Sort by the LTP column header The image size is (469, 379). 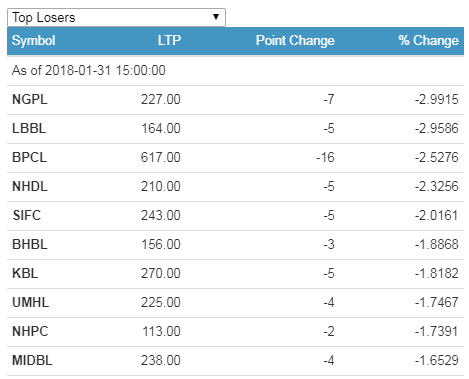169,40
